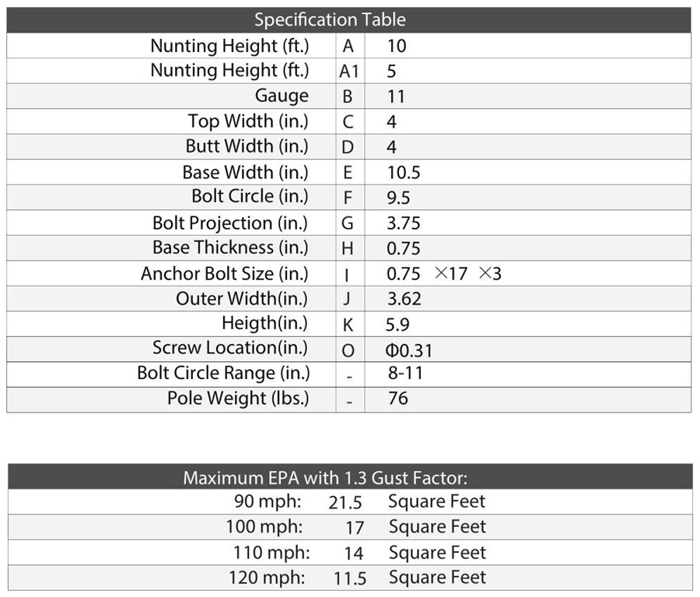The height and width of the screenshot is (597, 700).
Task: Click the Maximum EPA table header
Action: 325,477
